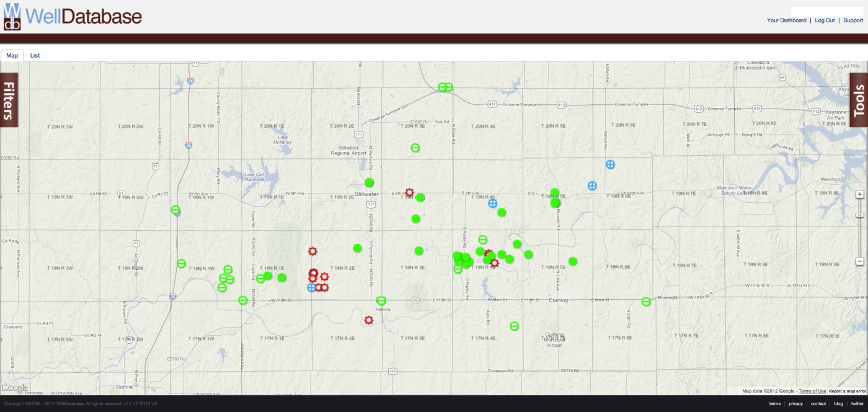Click the green dot below the T 19N R 3E label

[x=415, y=218]
